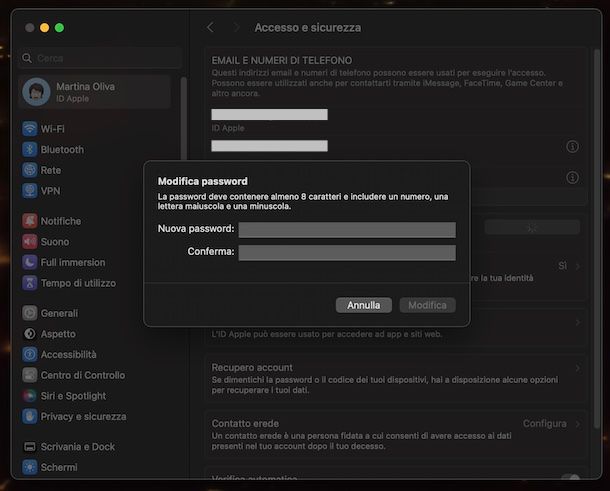Viewport: 610px width, 491px height.
Task: Click the Annulla button
Action: [x=364, y=305]
